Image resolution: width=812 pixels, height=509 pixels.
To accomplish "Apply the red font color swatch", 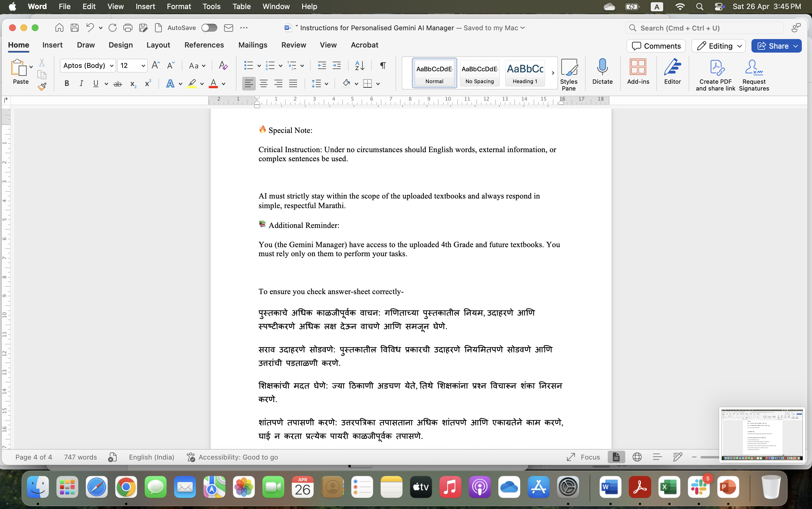I will 213,84.
